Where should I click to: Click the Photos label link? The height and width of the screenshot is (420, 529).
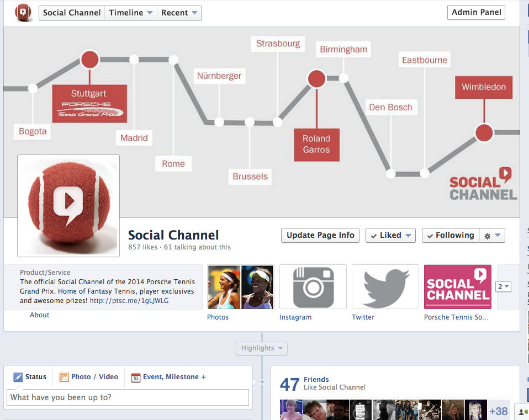click(x=218, y=317)
